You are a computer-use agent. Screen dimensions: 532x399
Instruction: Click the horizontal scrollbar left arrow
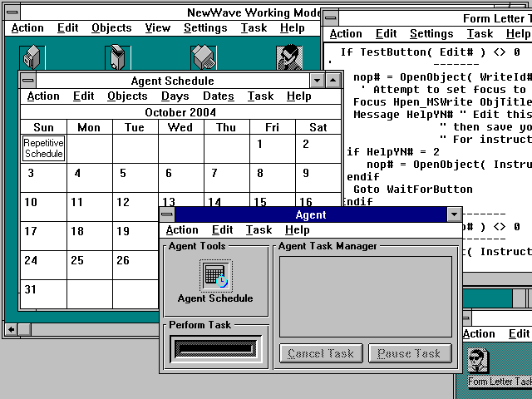[12, 328]
